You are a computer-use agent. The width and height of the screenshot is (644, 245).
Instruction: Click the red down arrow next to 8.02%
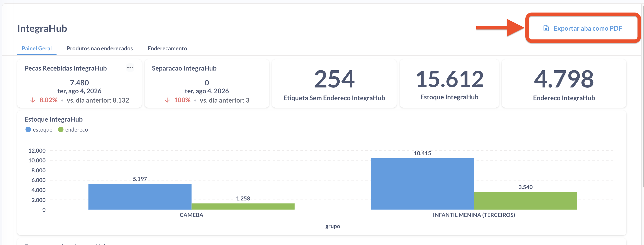point(32,100)
